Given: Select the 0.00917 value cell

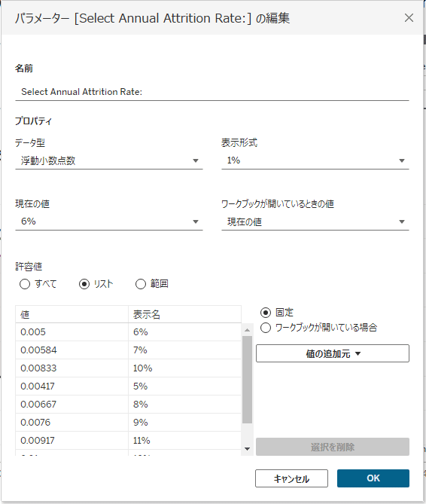Looking at the screenshot, I should click(72, 440).
